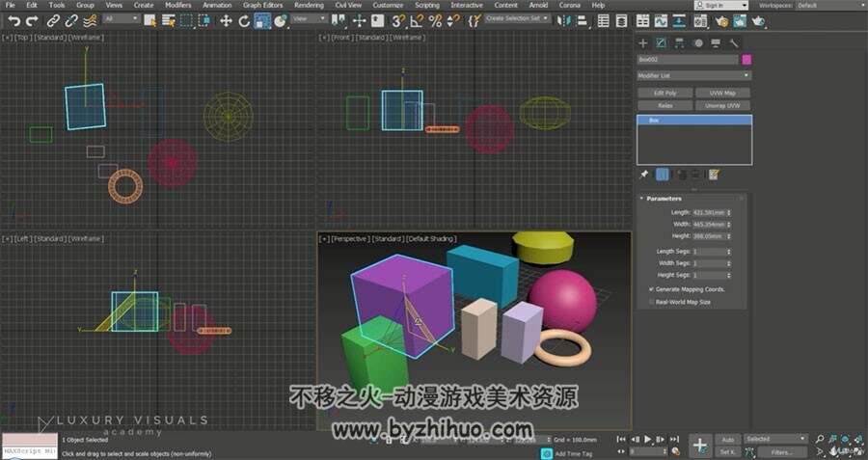Open the reference coordinate 'View' dropdown

(310, 19)
